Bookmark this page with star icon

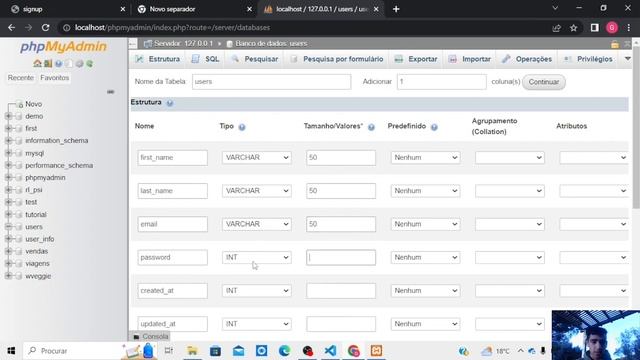point(573,28)
